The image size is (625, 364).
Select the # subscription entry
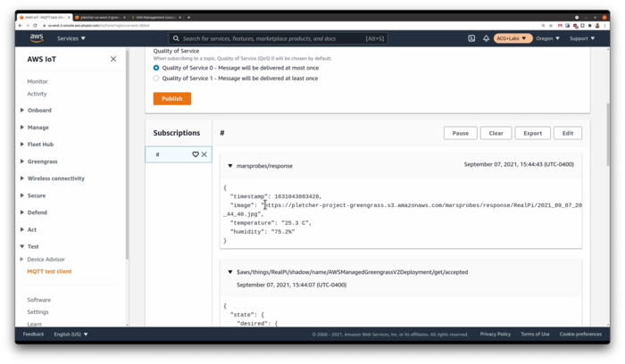(179, 154)
